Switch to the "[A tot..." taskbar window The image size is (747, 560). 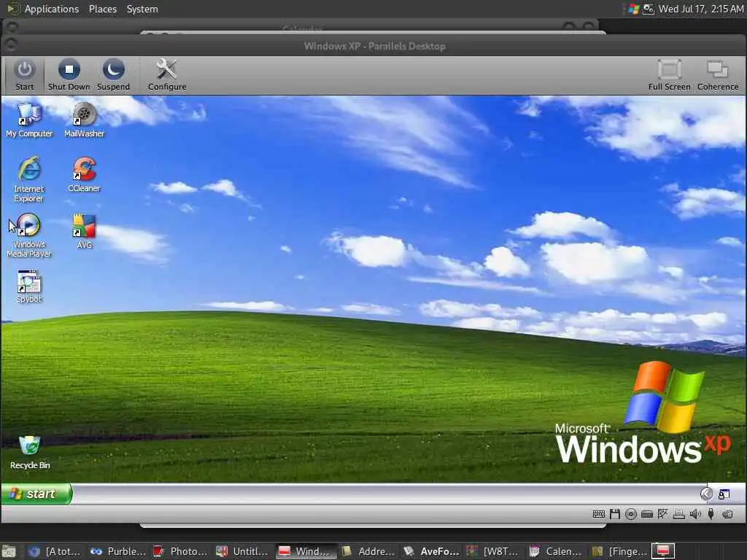54,551
